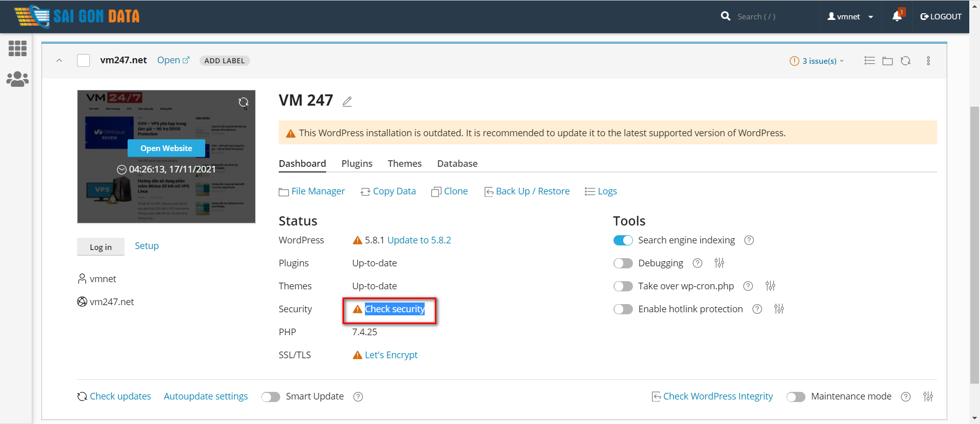The image size is (980, 424).
Task: Turn on Maintenance mode toggle
Action: click(x=796, y=397)
